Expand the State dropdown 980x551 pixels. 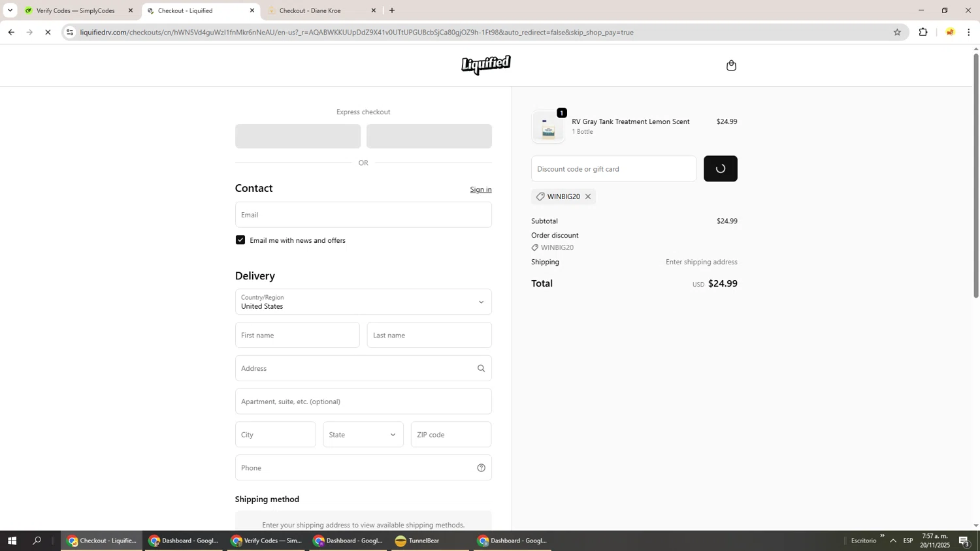363,435
